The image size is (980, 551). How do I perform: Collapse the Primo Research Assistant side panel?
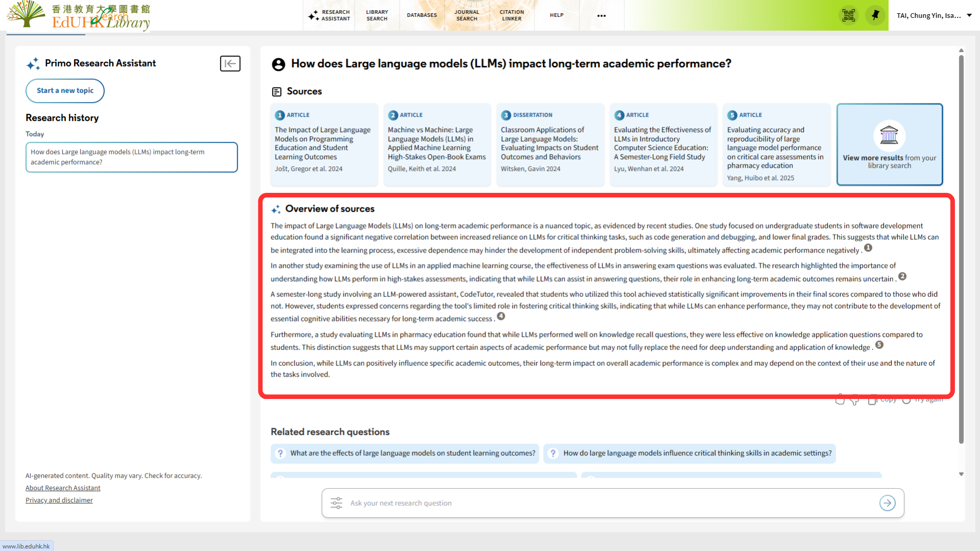(x=230, y=64)
